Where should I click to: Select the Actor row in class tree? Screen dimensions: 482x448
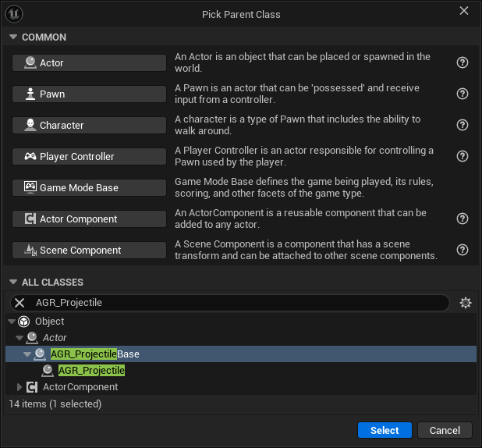tap(241, 338)
